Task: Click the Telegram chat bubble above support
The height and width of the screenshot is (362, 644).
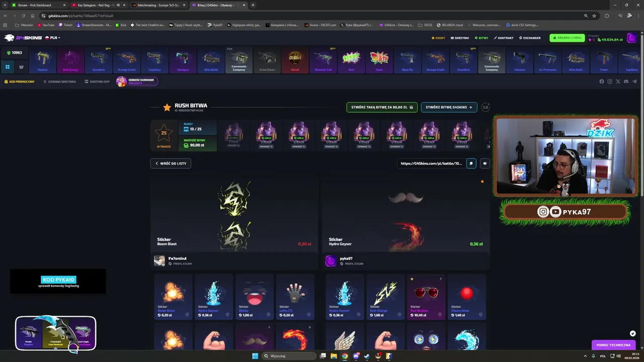Action: [x=632, y=333]
